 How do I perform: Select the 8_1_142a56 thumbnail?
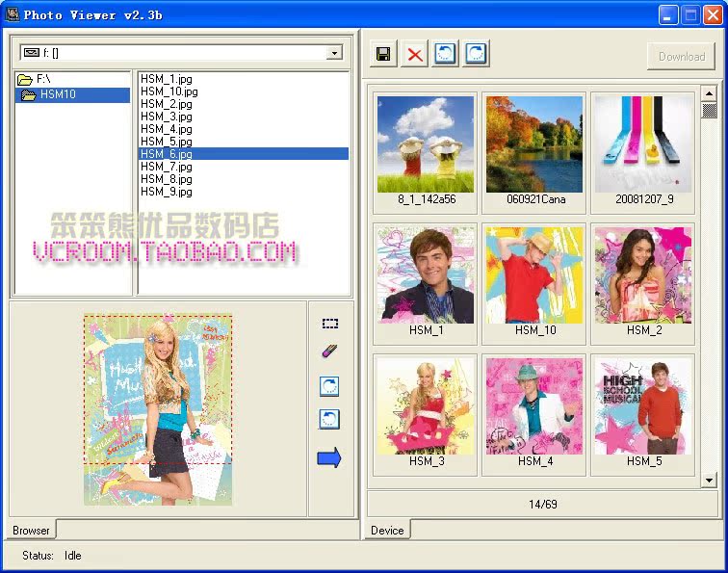426,153
